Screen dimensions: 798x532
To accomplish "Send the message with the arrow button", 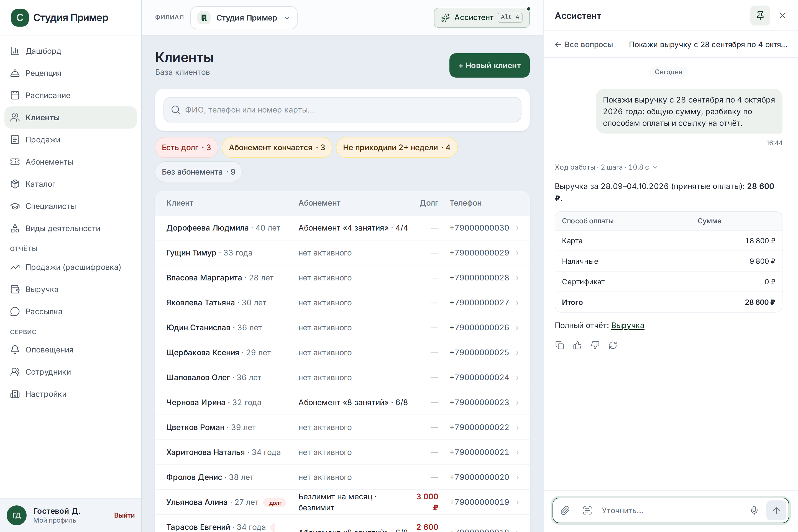I will 776,510.
